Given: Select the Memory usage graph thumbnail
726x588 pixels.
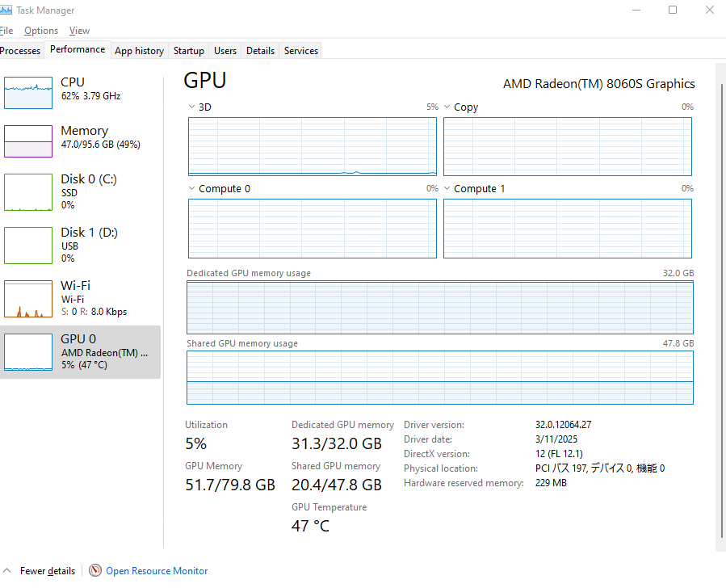Looking at the screenshot, I should click(x=28, y=141).
